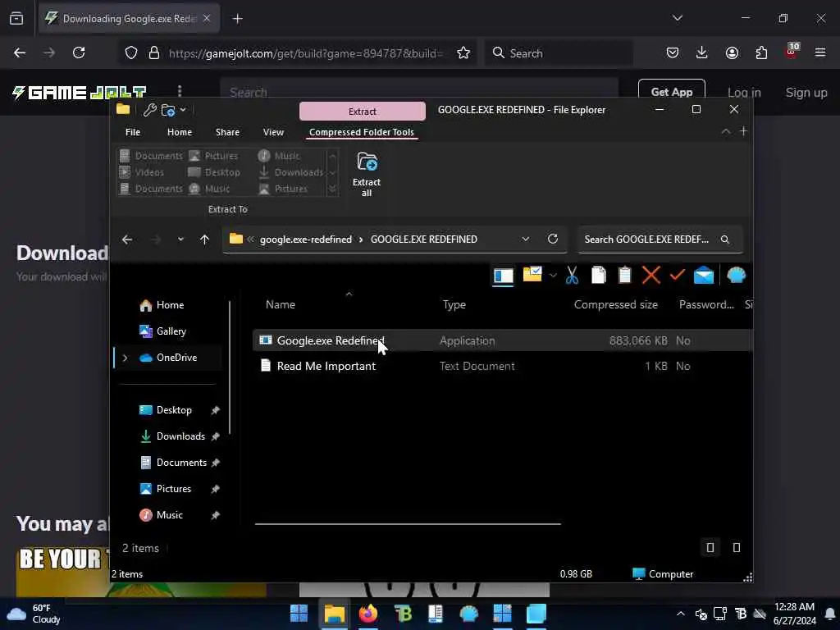
Task: Click the folder-with-checkmark select icon
Action: 532,274
